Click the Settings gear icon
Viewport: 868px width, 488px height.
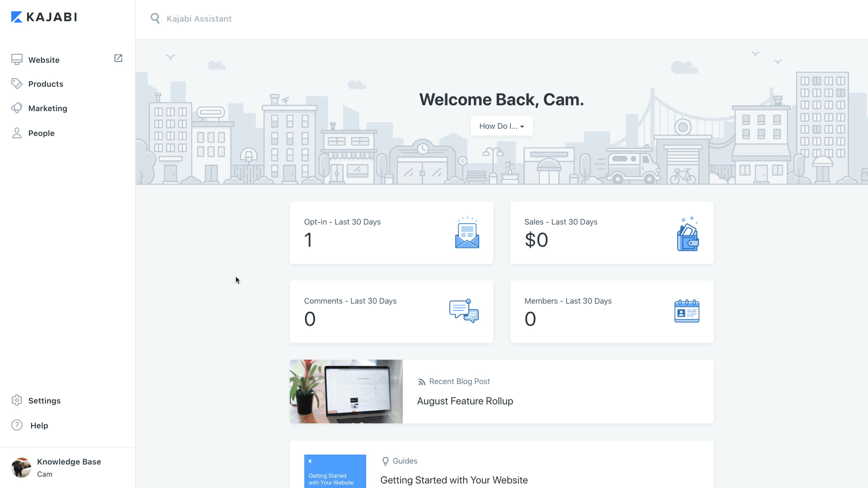point(17,400)
